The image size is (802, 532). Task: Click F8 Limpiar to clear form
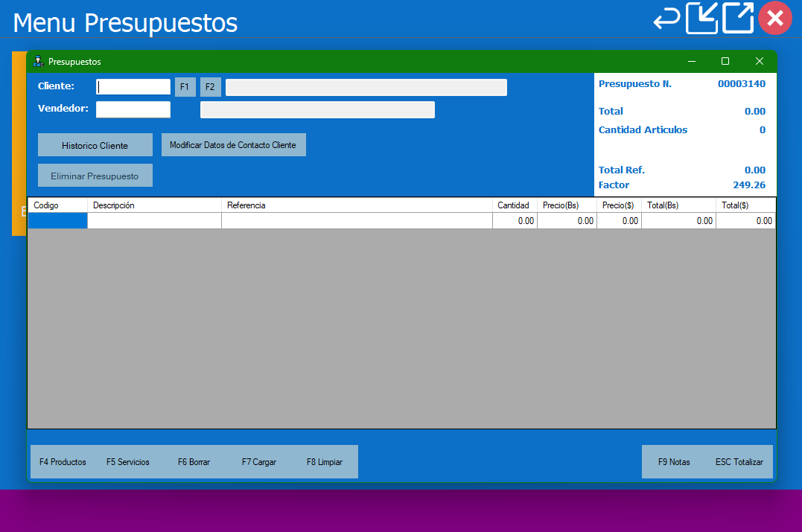click(325, 462)
